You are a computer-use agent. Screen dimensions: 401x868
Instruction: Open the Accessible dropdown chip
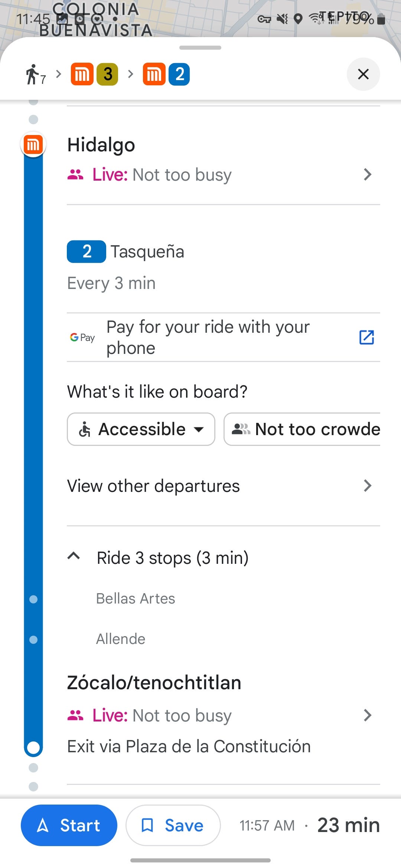point(141,429)
